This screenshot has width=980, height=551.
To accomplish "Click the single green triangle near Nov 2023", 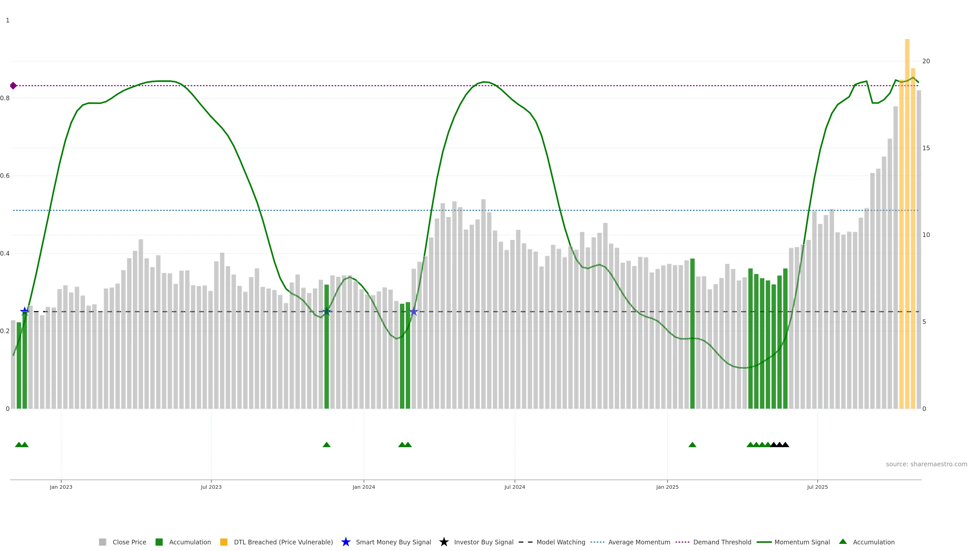I will tap(326, 445).
